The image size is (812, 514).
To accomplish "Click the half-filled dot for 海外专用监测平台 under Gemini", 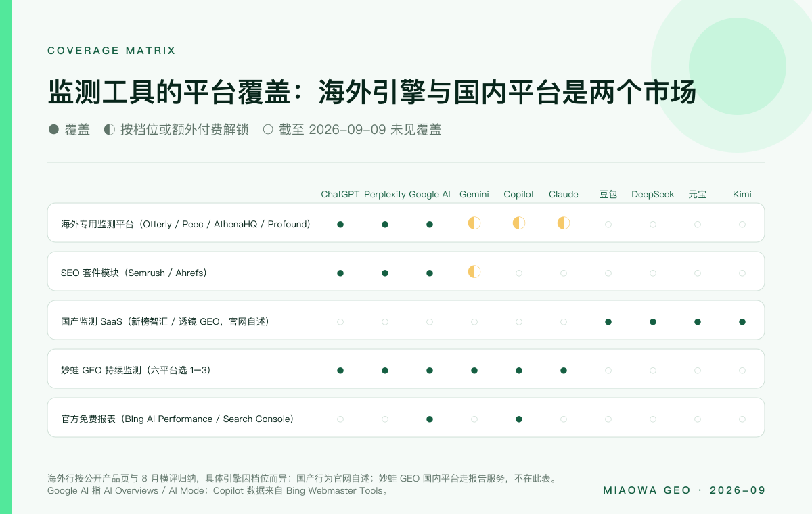I will pos(474,223).
